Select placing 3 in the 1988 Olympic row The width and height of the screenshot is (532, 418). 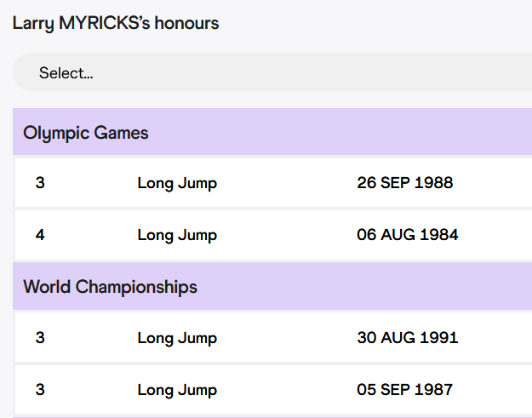pyautogui.click(x=40, y=183)
